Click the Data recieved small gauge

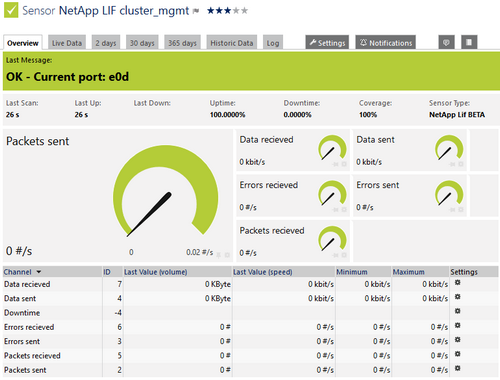point(332,148)
